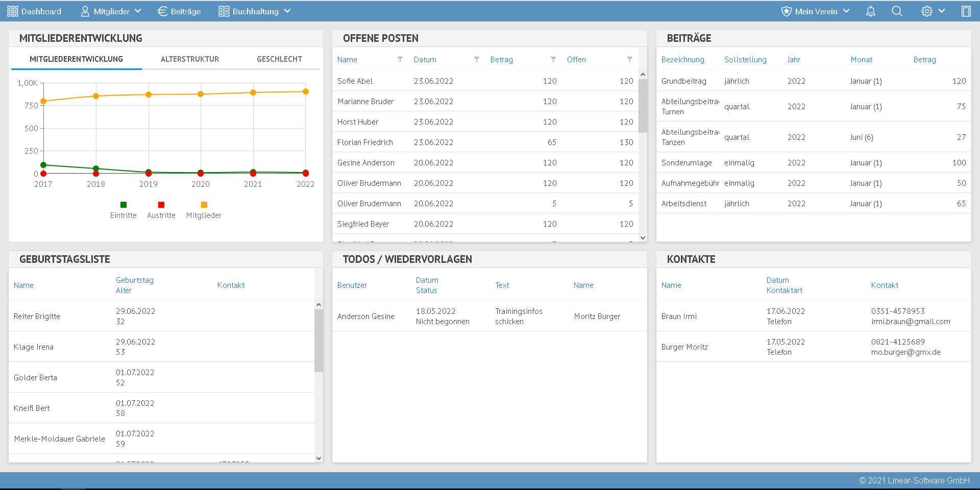Screen dimensions: 980x490
Task: Select Golder Berta in birthday list
Action: pos(161,377)
